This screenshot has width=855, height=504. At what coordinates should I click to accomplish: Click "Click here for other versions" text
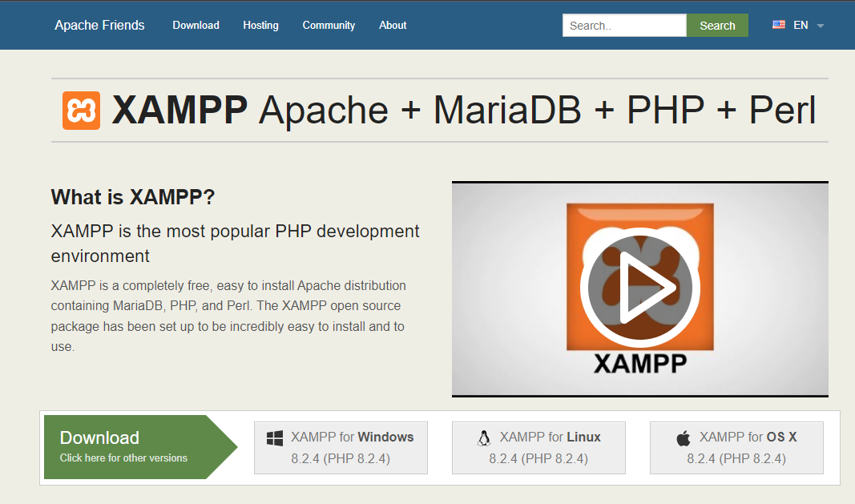coord(123,458)
